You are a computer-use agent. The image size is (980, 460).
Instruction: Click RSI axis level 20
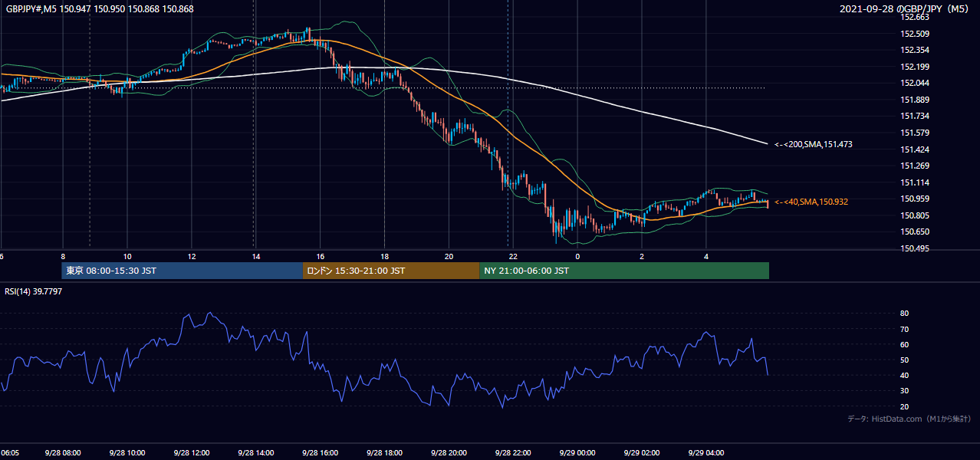click(x=905, y=406)
